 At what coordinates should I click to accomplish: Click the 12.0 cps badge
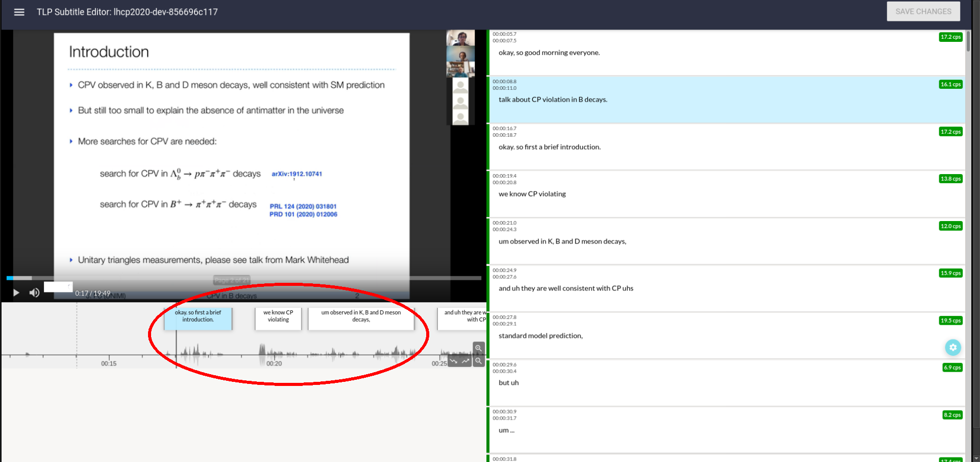pyautogui.click(x=950, y=226)
